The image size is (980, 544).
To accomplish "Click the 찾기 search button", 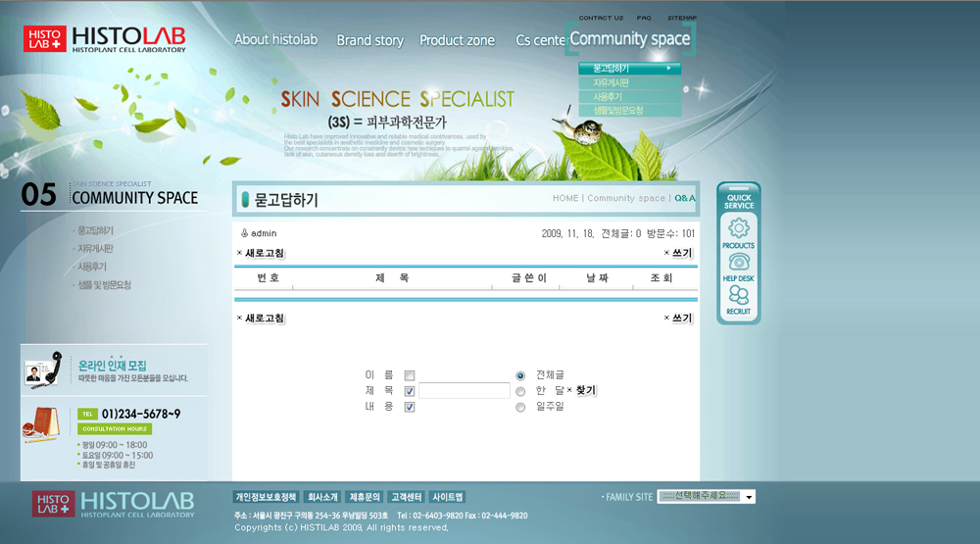I will coord(585,390).
